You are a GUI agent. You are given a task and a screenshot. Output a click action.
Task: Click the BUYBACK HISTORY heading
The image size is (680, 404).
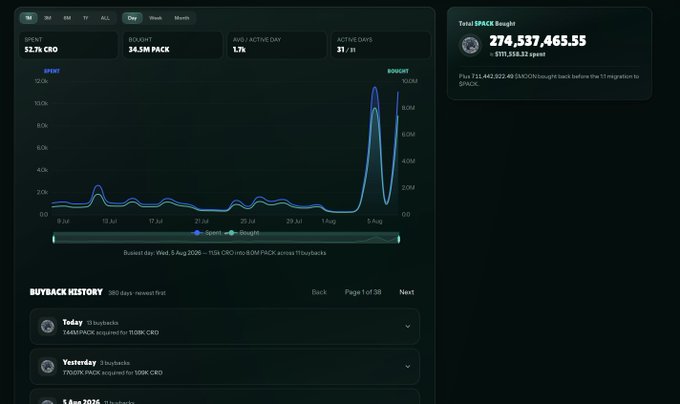pos(66,292)
